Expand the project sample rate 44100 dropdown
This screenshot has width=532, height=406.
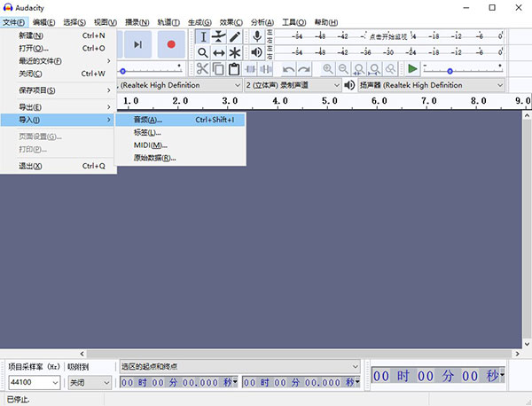point(55,382)
